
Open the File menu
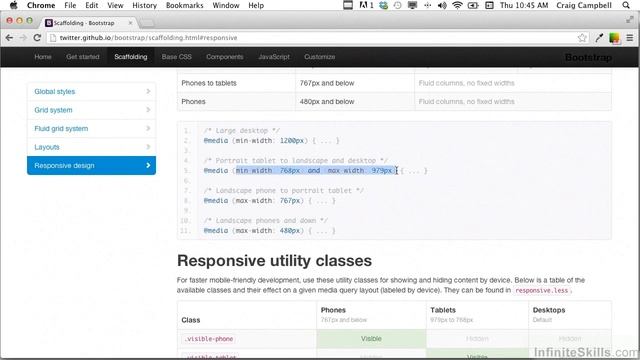[70, 5]
